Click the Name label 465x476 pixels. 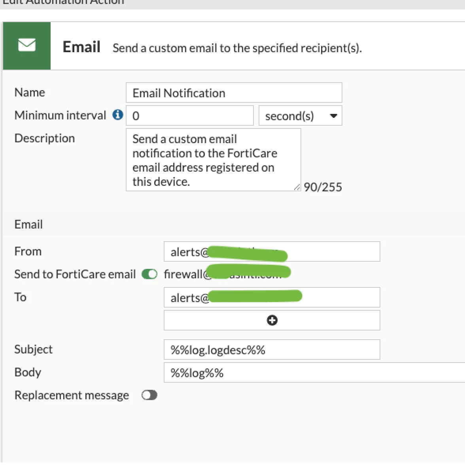30,92
